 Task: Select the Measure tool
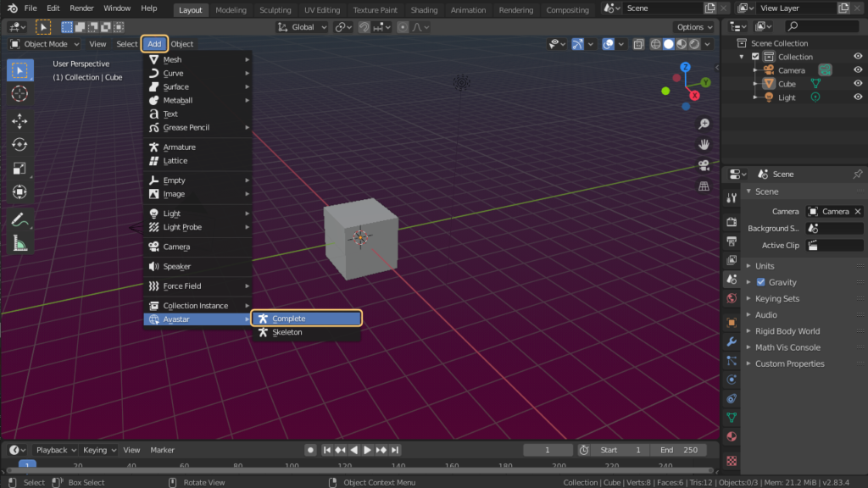[19, 244]
